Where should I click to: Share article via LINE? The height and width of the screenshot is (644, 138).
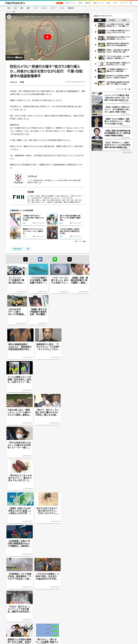pyautogui.click(x=55, y=259)
